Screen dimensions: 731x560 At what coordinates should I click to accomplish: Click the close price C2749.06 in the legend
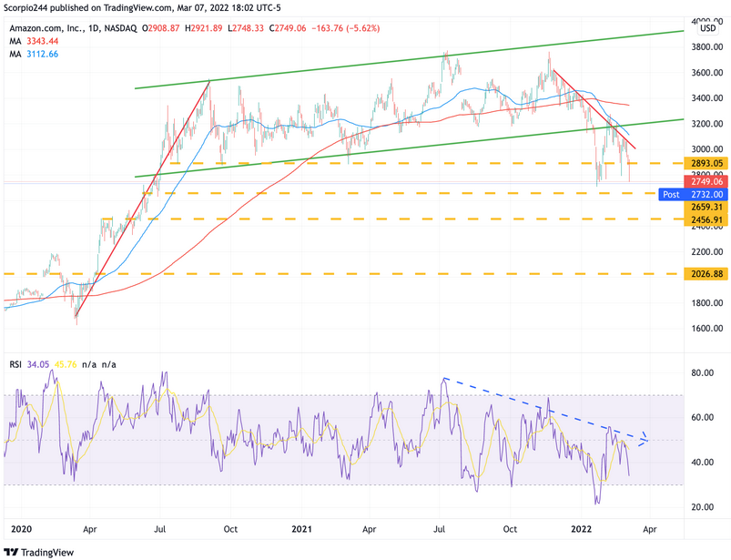point(288,28)
